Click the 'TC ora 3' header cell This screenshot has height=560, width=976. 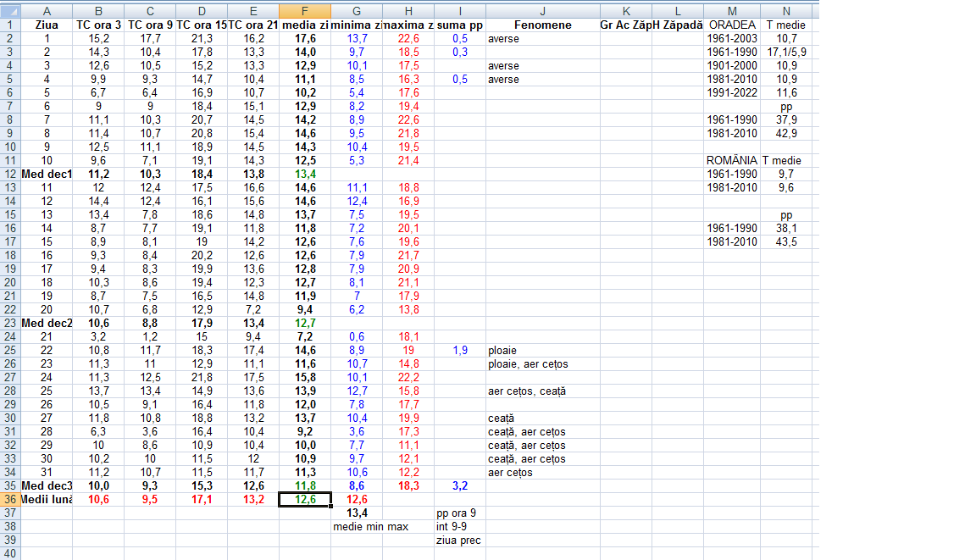[98, 25]
